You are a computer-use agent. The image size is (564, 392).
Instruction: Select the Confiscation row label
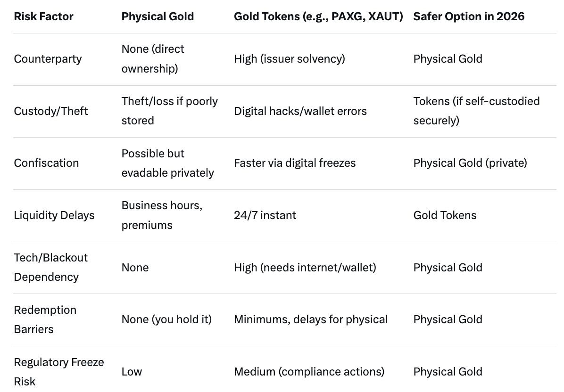[x=46, y=163]
